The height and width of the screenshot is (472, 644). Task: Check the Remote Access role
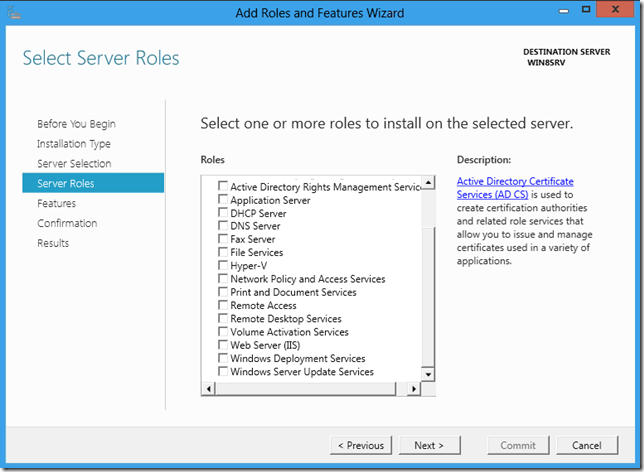click(223, 305)
